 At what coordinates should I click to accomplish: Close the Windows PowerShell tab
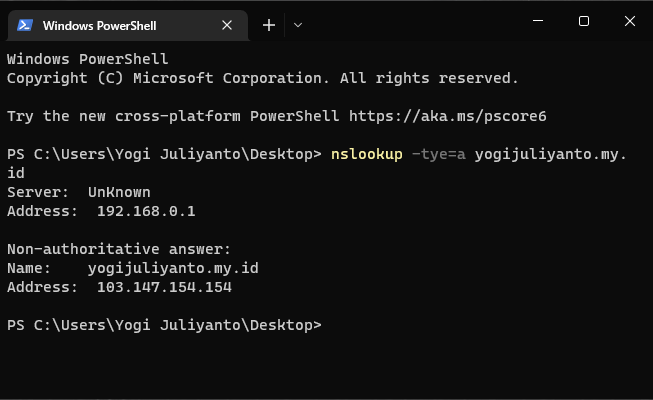pyautogui.click(x=227, y=25)
